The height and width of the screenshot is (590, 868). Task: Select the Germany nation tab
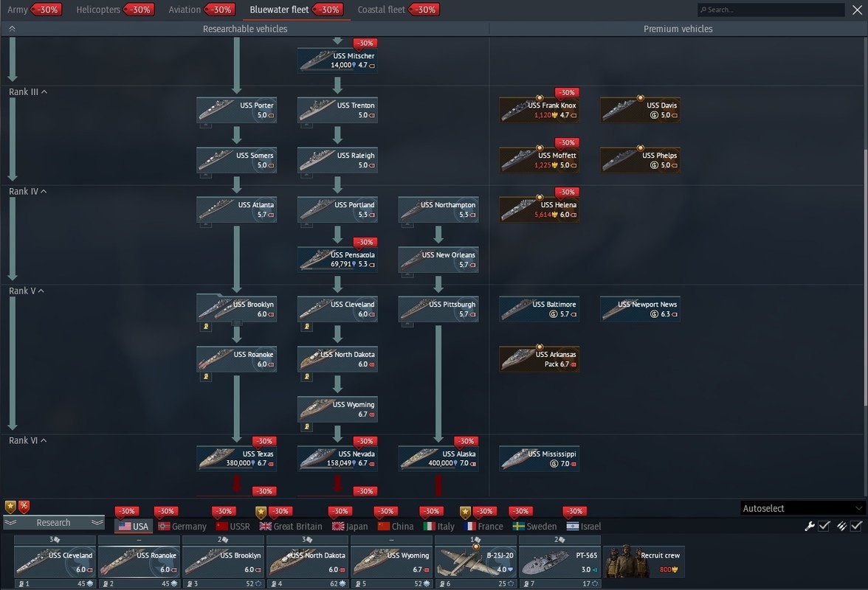coord(182,527)
